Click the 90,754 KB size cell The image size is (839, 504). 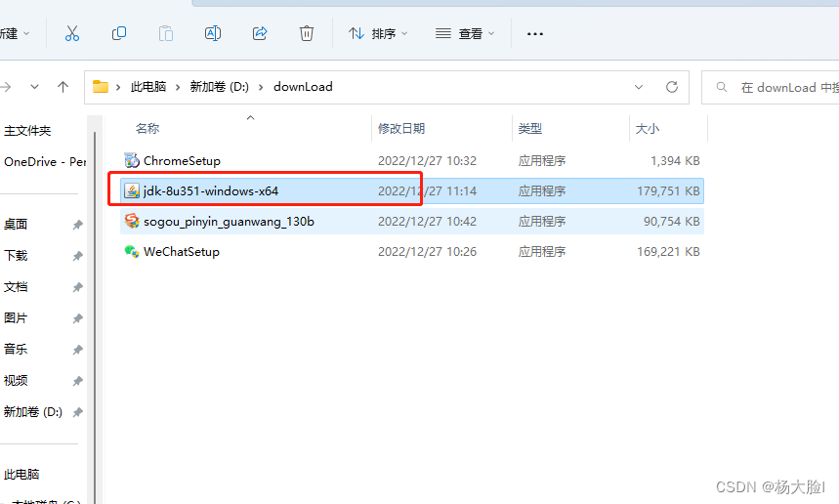[x=672, y=222]
